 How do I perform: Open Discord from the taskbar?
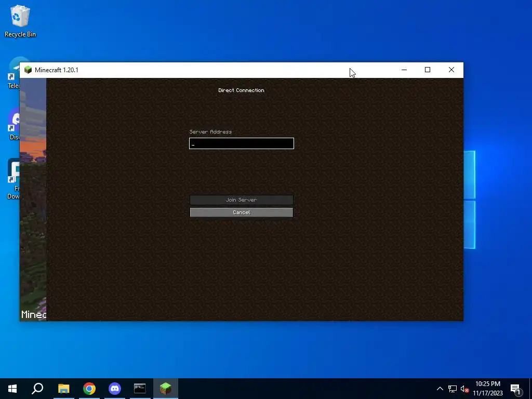click(x=115, y=389)
